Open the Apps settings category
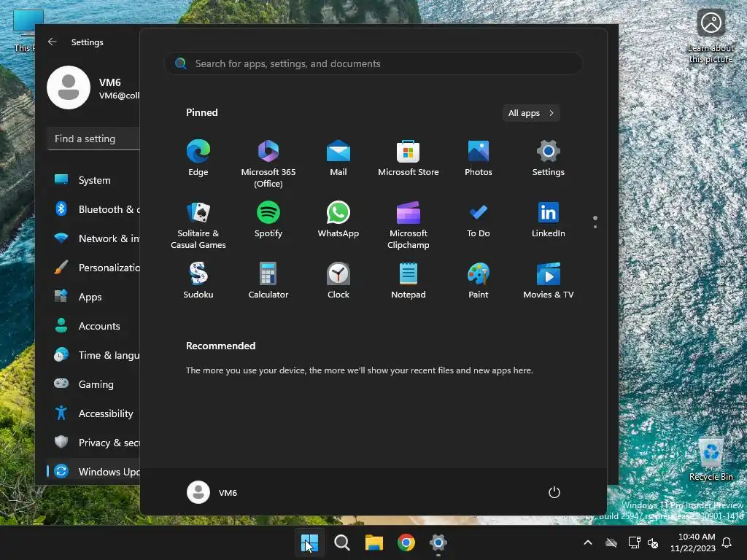 pyautogui.click(x=94, y=297)
